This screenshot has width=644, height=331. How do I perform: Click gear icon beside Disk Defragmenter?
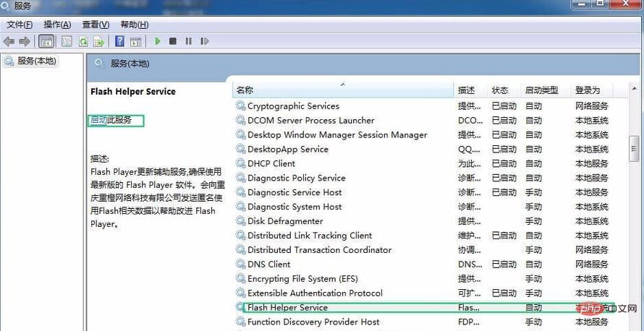240,220
